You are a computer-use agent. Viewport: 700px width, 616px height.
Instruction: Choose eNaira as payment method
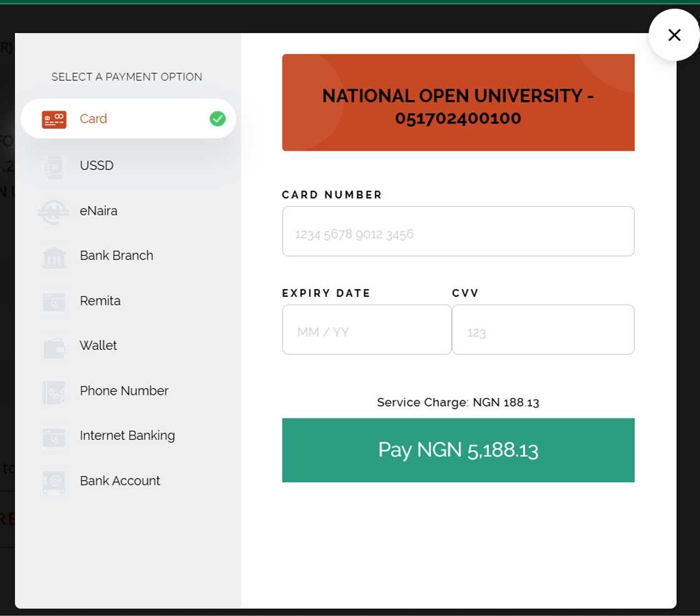(x=99, y=211)
